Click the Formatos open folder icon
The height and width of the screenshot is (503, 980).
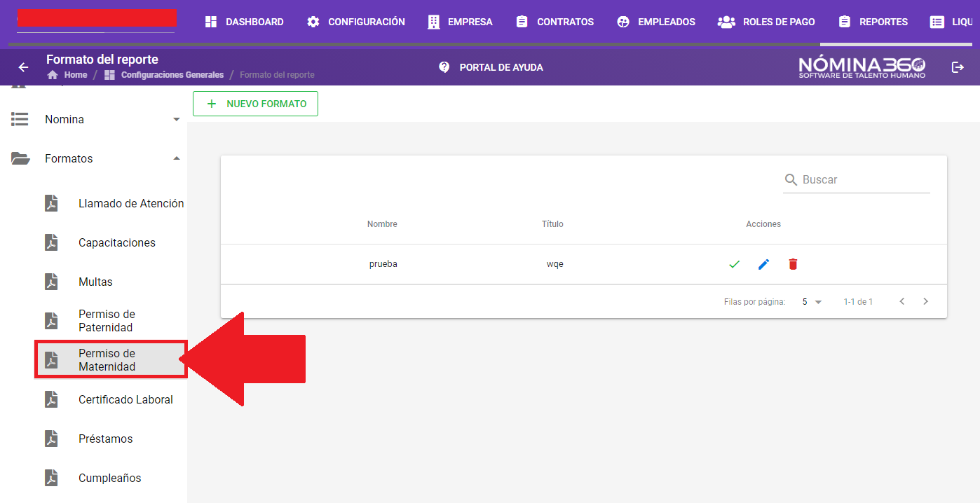click(x=20, y=158)
